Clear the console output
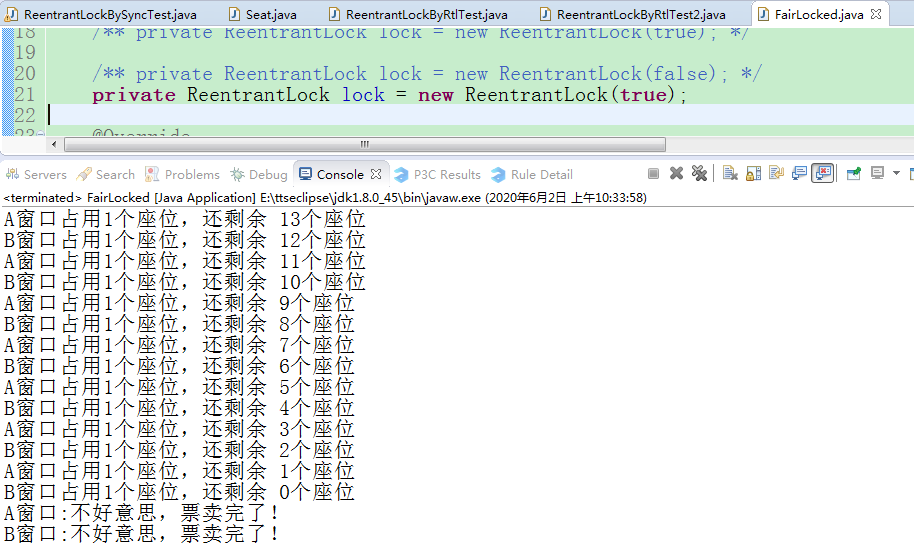The width and height of the screenshot is (914, 551). pos(730,174)
